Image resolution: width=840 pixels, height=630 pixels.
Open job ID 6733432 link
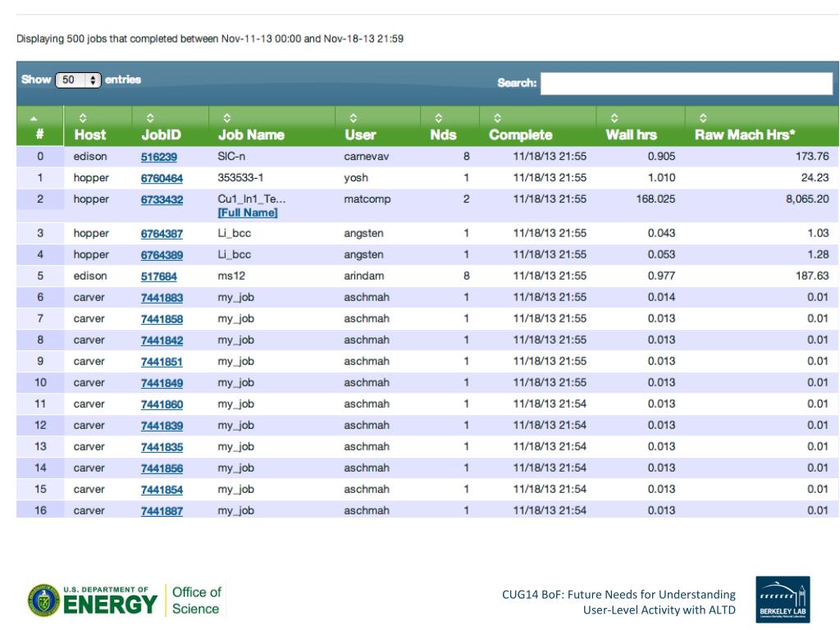tap(162, 200)
